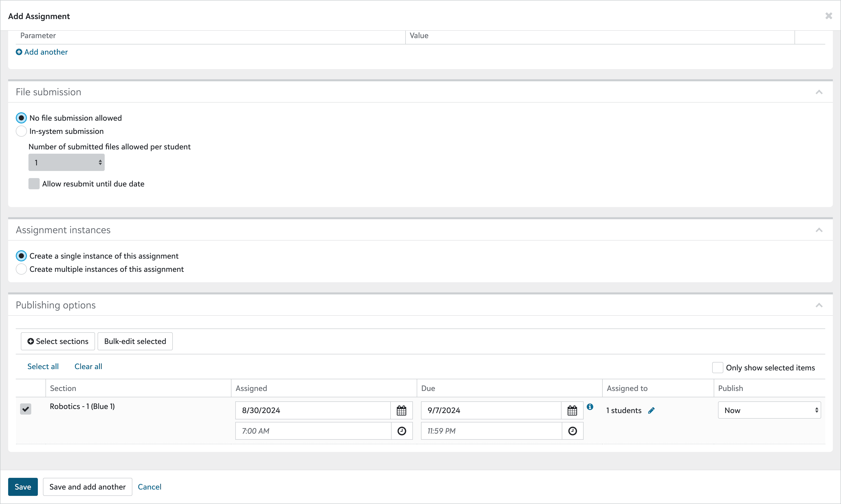Open the Publish dropdown set to Now
841x504 pixels.
tap(769, 410)
